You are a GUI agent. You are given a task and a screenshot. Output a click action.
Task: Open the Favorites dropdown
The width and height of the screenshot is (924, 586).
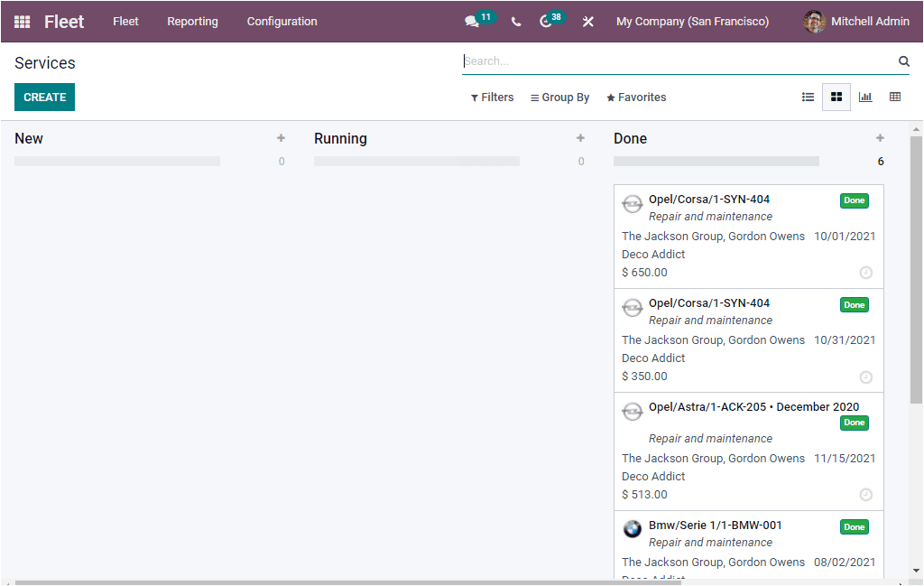pyautogui.click(x=636, y=97)
